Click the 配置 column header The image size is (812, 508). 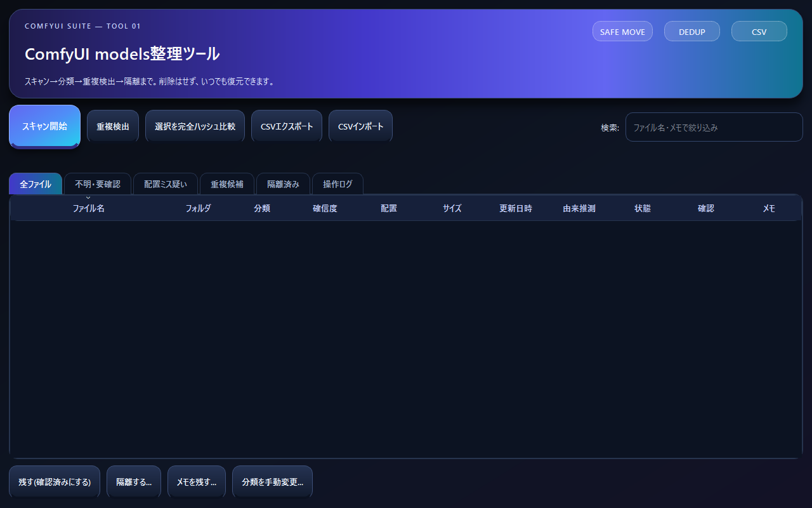click(x=389, y=208)
